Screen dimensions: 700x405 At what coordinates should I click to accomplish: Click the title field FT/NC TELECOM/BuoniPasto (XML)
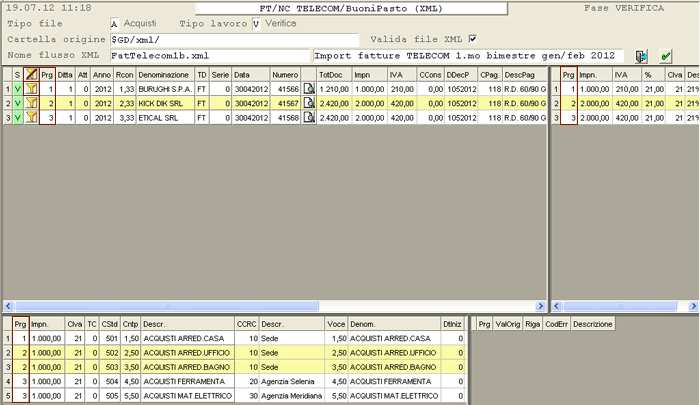pos(351,8)
